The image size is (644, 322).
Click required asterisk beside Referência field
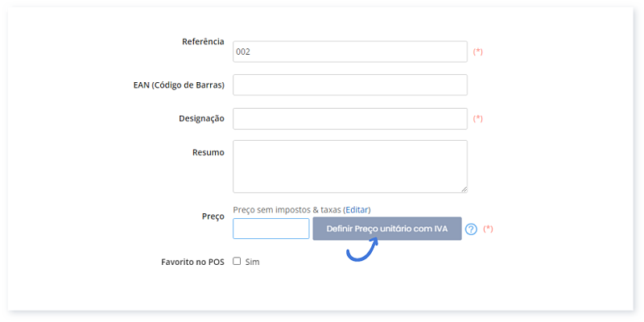[x=478, y=52]
